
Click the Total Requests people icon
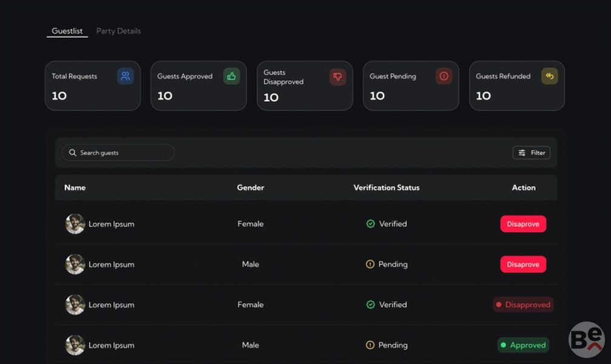[126, 76]
